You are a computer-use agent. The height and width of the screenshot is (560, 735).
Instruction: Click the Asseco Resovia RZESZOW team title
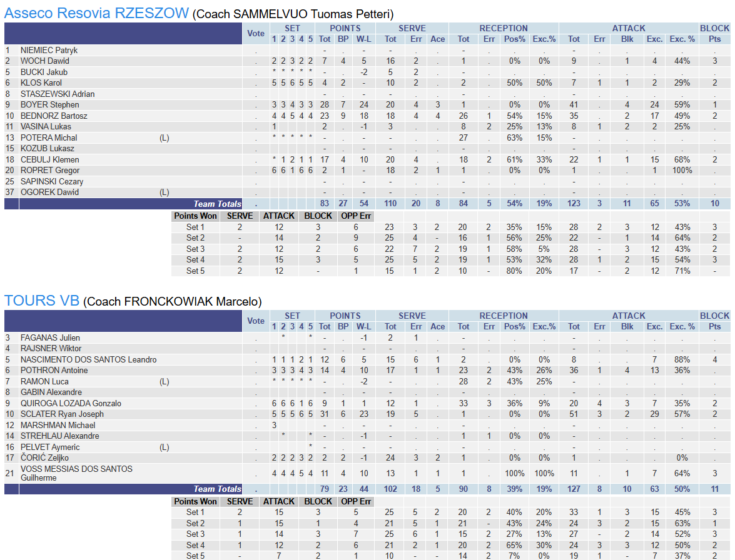click(96, 13)
